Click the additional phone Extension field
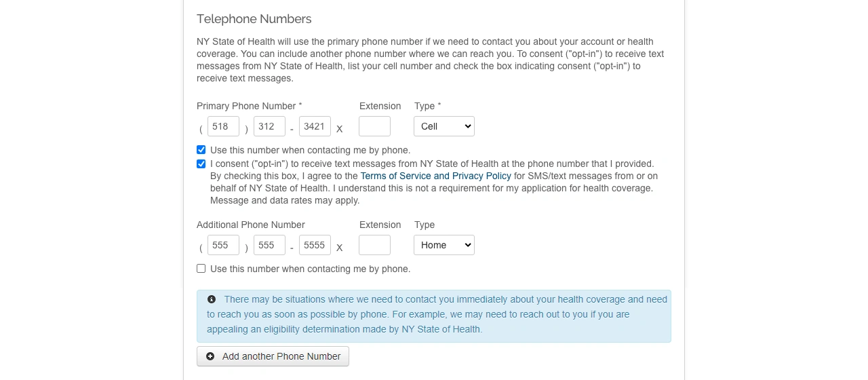868x380 pixels. [374, 245]
